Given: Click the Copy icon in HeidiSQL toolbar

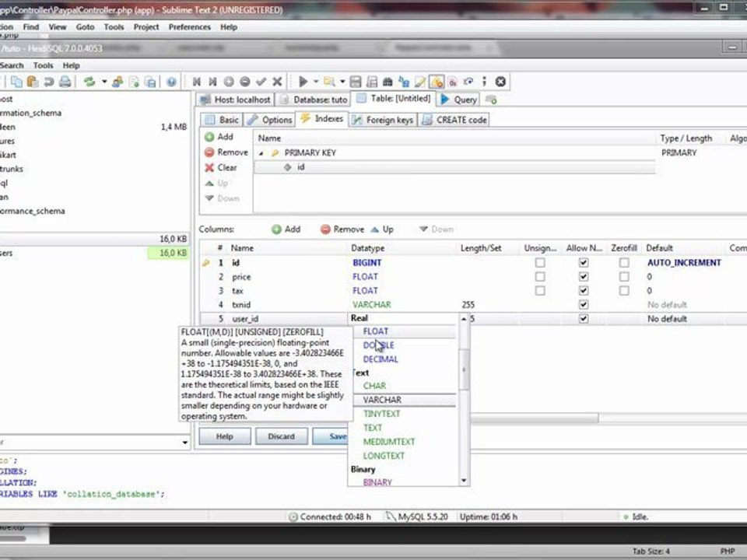Looking at the screenshot, I should pyautogui.click(x=16, y=82).
